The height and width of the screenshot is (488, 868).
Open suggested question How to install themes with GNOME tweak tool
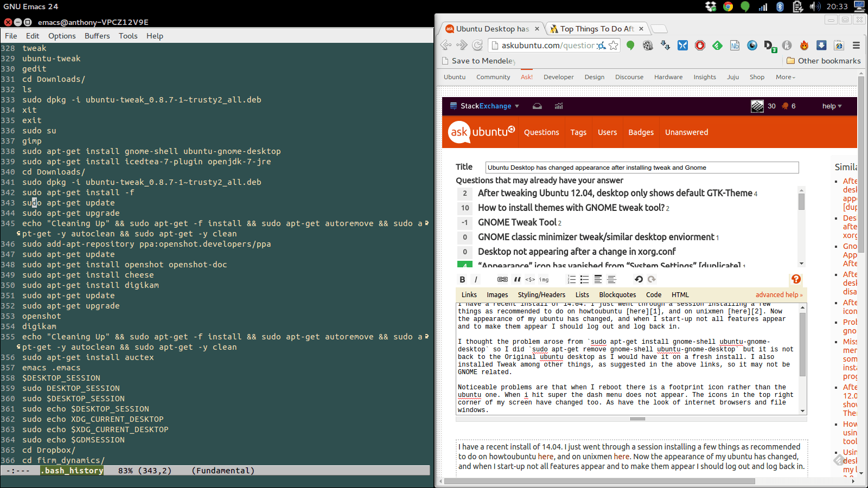pos(571,208)
